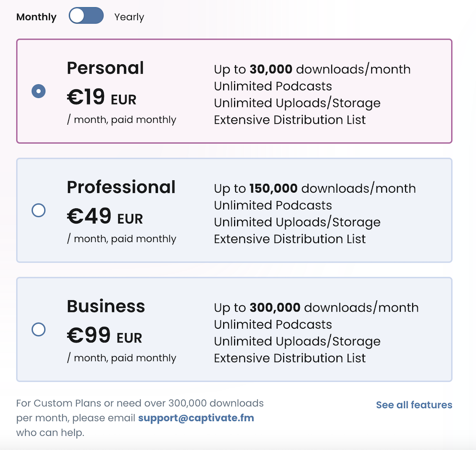Image resolution: width=476 pixels, height=450 pixels.
Task: Click Unlimited Uploads/Storage in Business plan
Action: (x=297, y=342)
